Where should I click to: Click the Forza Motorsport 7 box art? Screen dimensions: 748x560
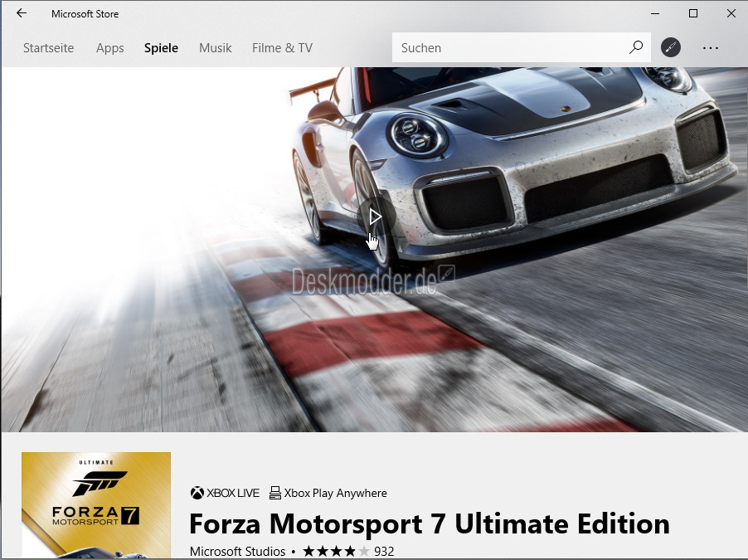tap(96, 505)
